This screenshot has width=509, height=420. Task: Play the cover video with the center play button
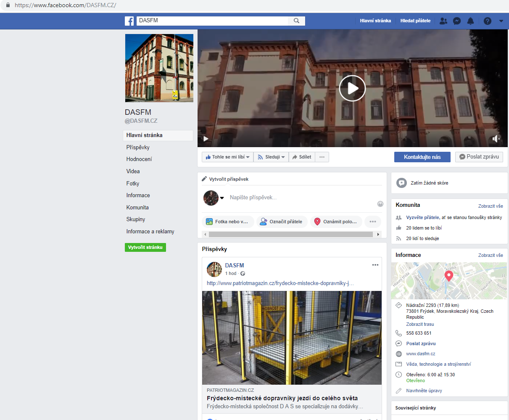[x=352, y=88]
